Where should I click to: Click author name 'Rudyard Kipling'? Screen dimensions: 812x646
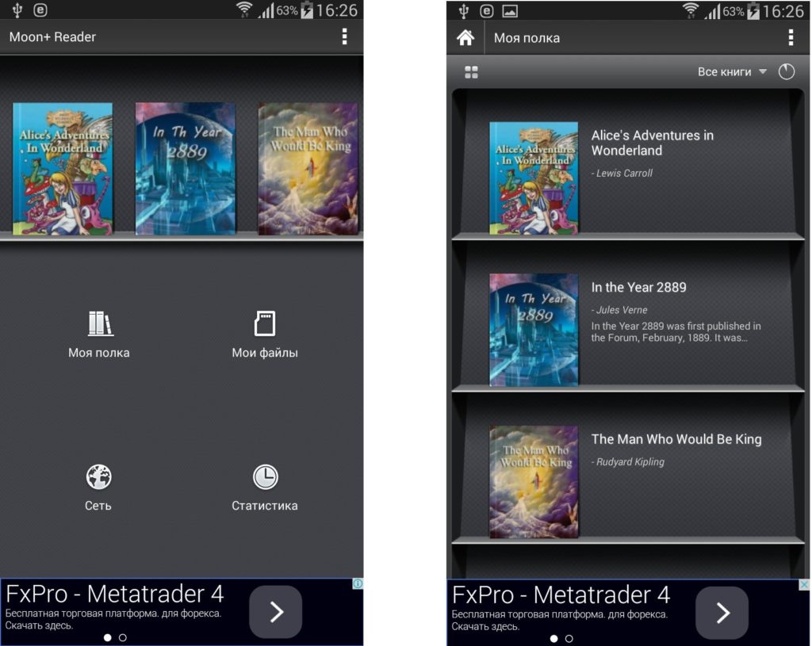pos(630,462)
